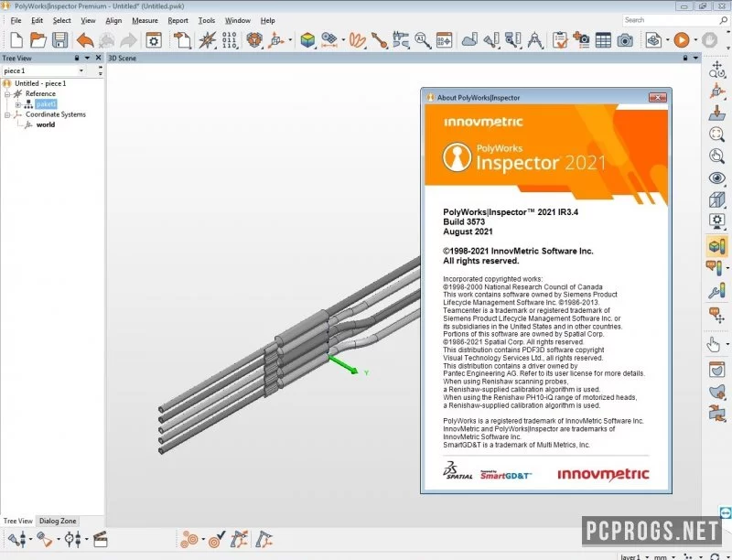Toggle the Tree View pane lock icon
The image size is (732, 560).
click(77, 58)
